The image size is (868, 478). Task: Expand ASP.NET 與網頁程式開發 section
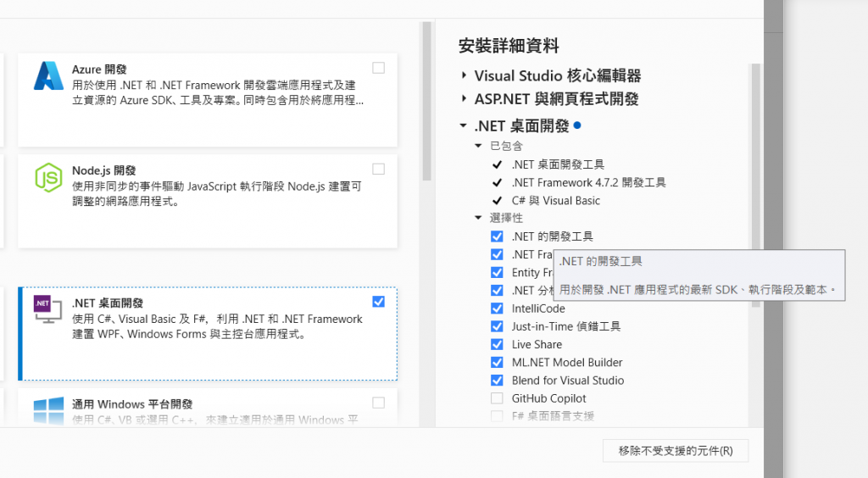tap(464, 98)
